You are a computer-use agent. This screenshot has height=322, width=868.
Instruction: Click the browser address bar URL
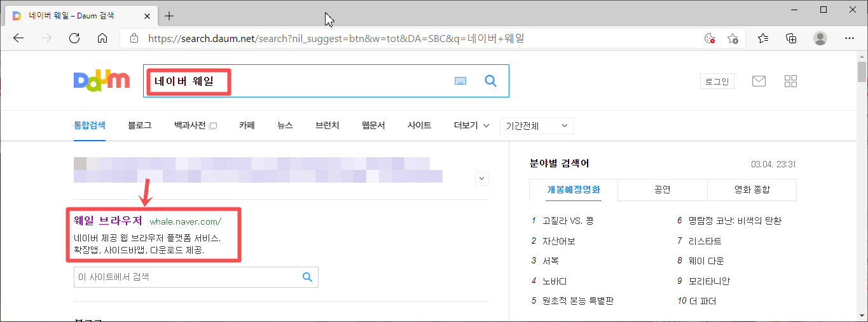[336, 38]
